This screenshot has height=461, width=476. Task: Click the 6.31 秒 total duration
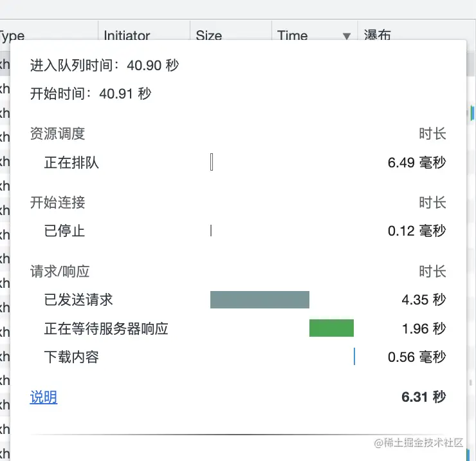(x=423, y=397)
